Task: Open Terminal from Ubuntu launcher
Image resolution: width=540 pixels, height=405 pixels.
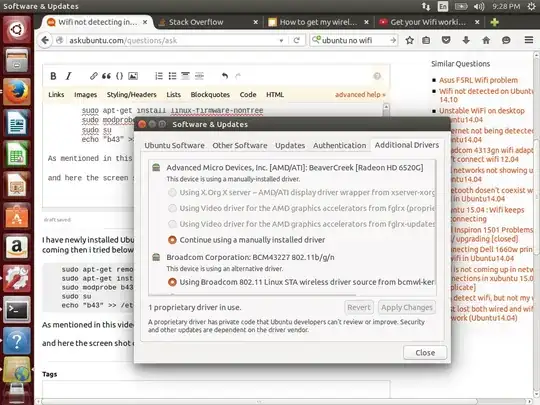Action: click(x=17, y=310)
